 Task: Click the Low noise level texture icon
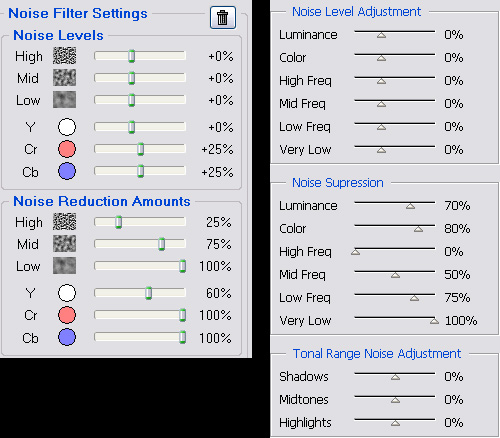[x=64, y=100]
